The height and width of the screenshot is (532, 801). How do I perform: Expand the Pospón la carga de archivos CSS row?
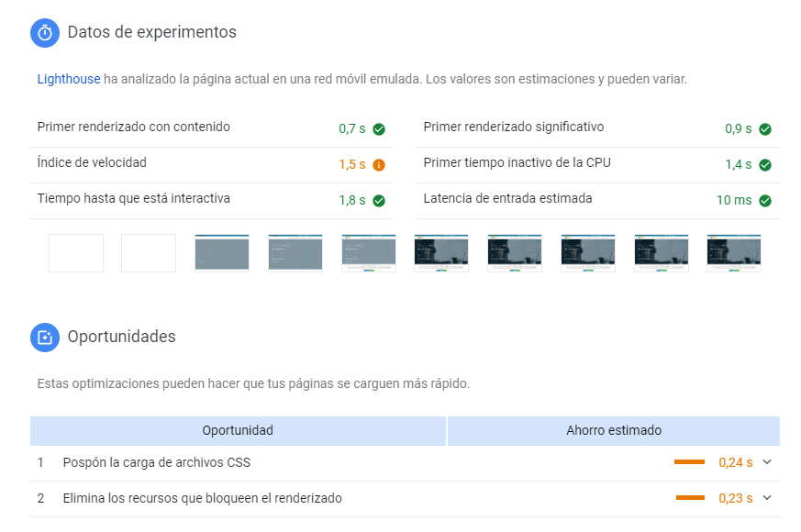pos(767,462)
